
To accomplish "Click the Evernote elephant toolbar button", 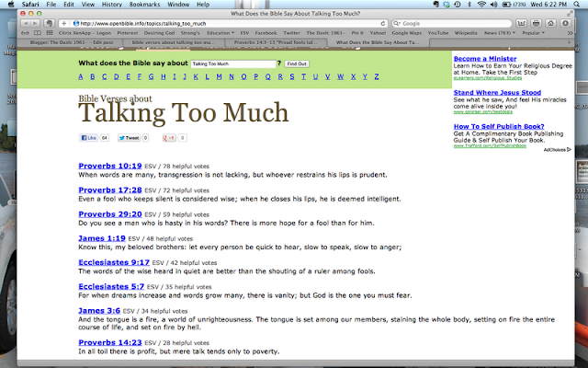I will click(x=49, y=23).
